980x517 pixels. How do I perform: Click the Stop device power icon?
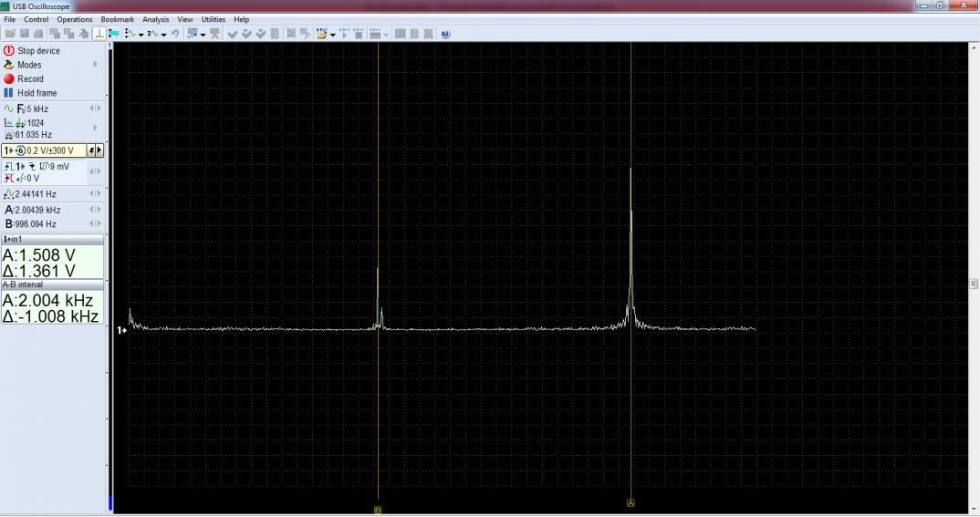(x=9, y=51)
